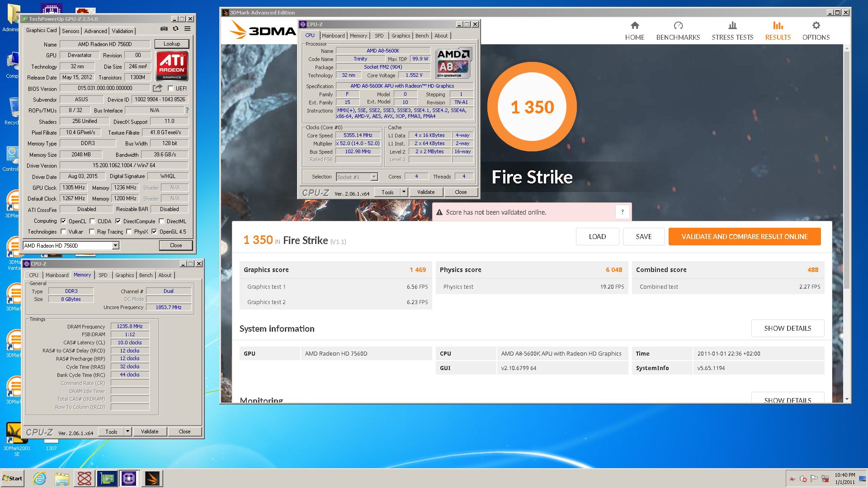Open the Tools dropdown arrow in the CPU-Z Memory window
868x488 pixels.
127,432
